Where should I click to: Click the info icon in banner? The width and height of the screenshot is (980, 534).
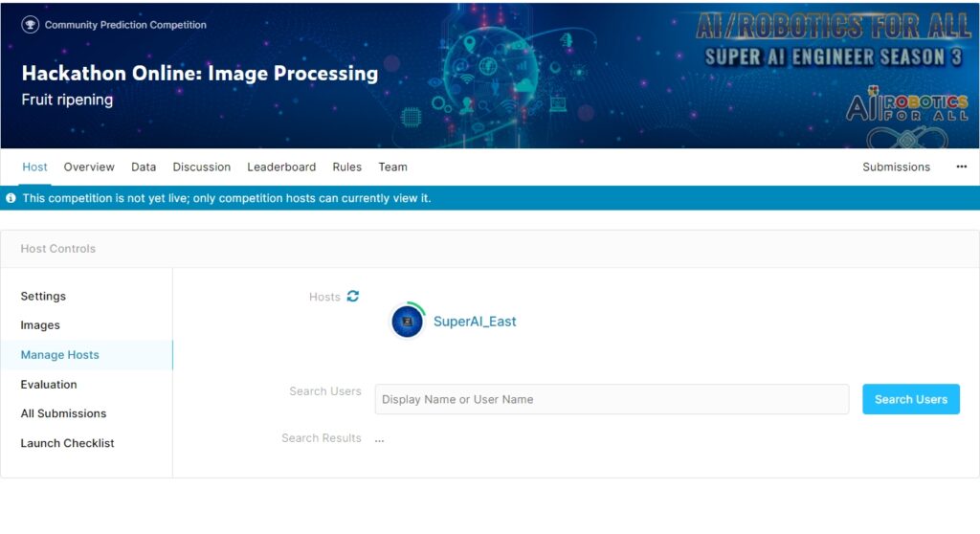click(11, 198)
